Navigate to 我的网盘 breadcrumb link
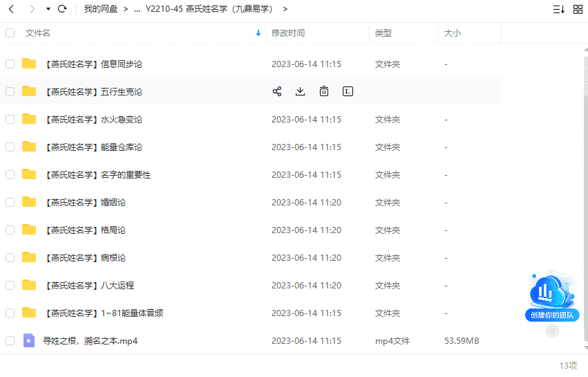 100,9
